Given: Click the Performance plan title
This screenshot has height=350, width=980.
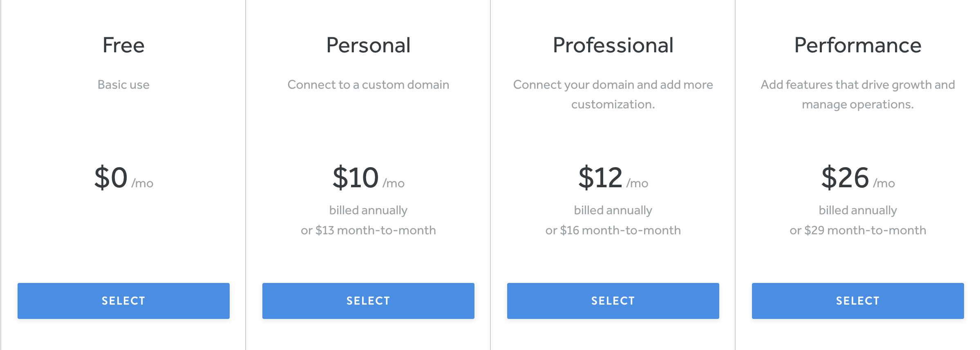Looking at the screenshot, I should click(858, 45).
